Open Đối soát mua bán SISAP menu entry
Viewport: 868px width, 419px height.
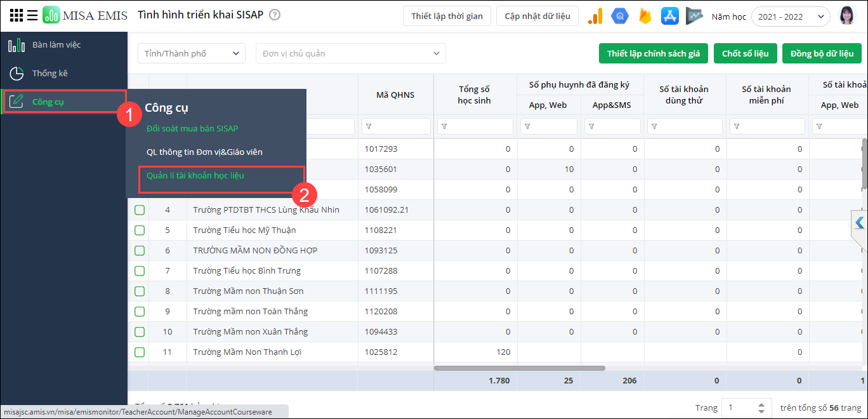192,129
